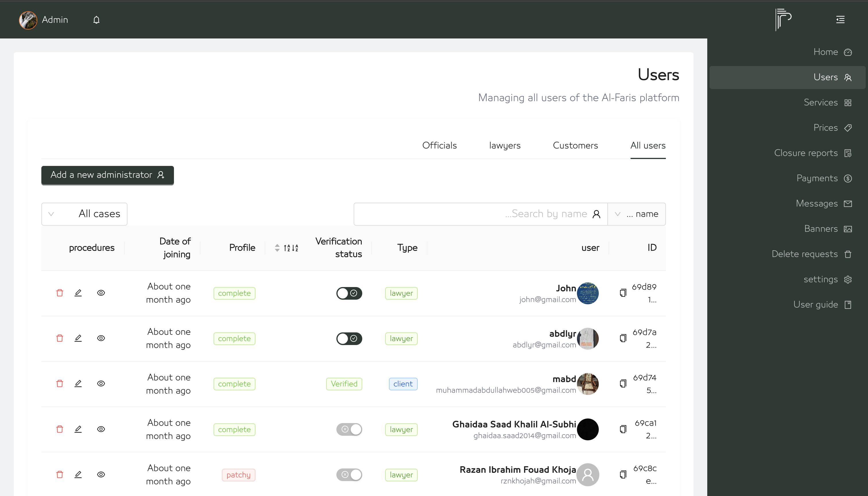Image resolution: width=868 pixels, height=496 pixels.
Task: Copy the ID 69d89 of John
Action: point(623,293)
